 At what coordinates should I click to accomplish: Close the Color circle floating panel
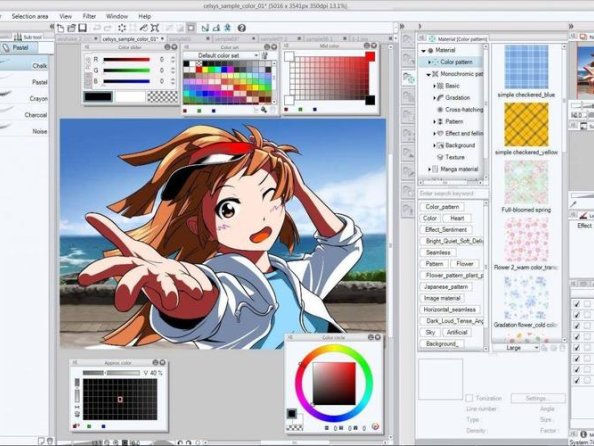point(378,337)
